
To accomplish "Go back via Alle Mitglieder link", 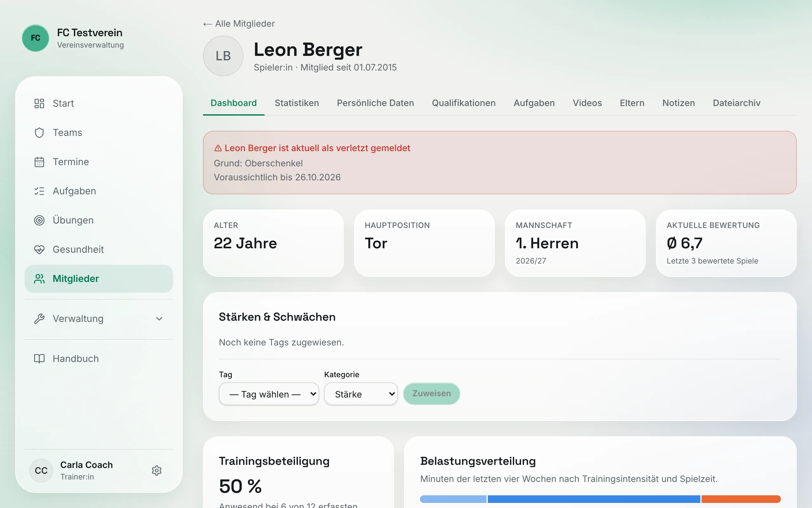I will click(x=239, y=24).
